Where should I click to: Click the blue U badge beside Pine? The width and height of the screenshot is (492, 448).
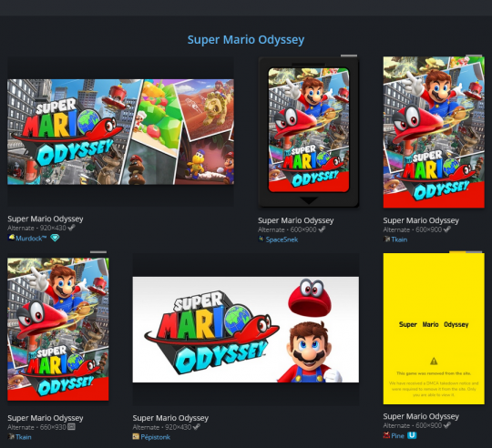coord(412,435)
